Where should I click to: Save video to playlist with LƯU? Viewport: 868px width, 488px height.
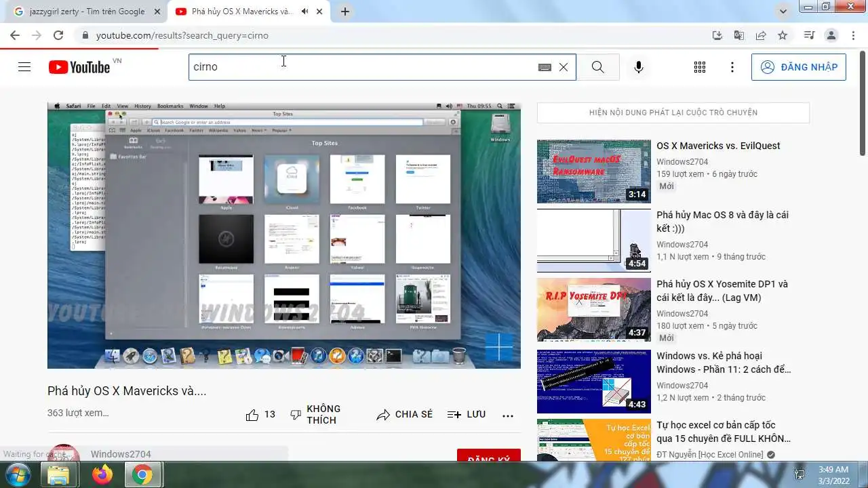click(x=467, y=414)
